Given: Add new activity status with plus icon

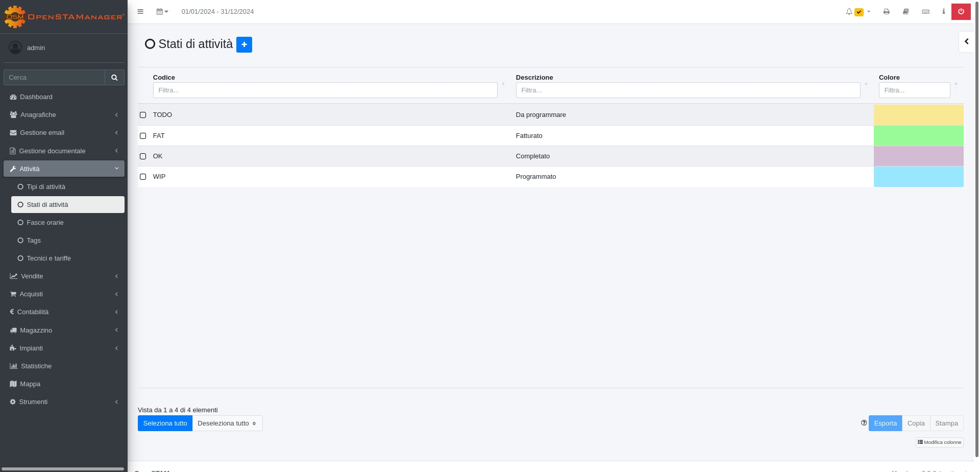Looking at the screenshot, I should click(244, 44).
